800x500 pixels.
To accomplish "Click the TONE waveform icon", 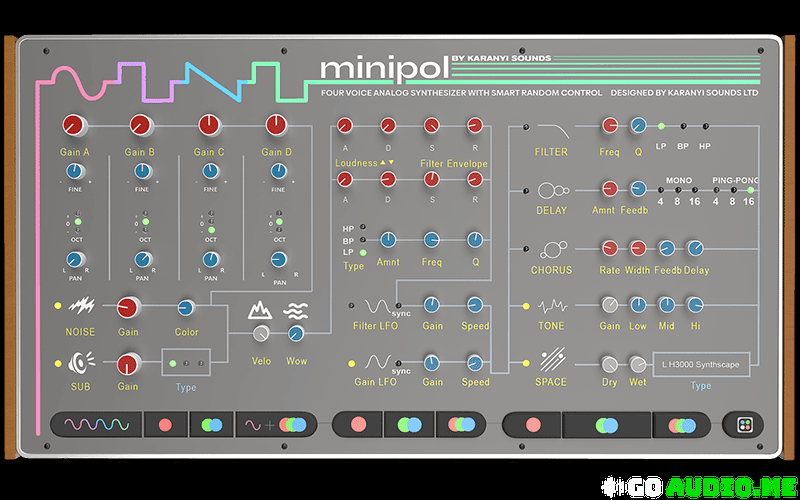I will coord(553,307).
